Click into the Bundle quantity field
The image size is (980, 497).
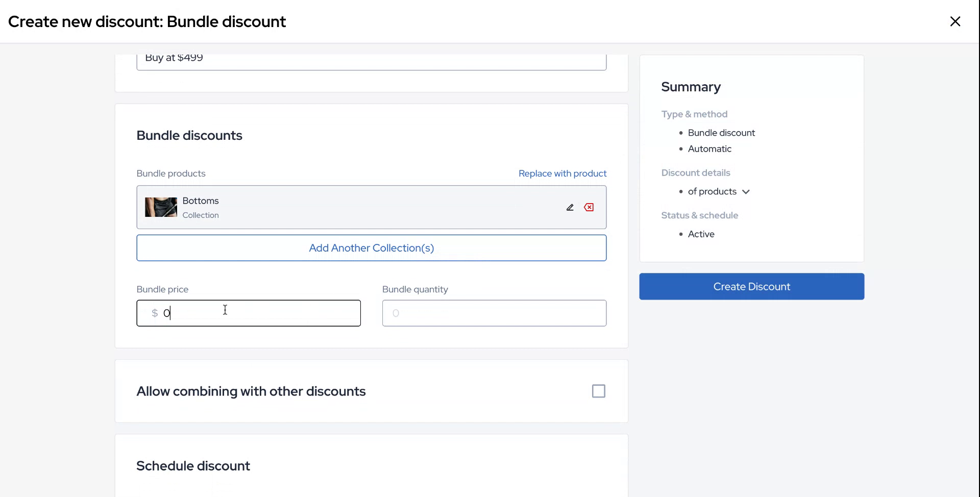tap(494, 313)
